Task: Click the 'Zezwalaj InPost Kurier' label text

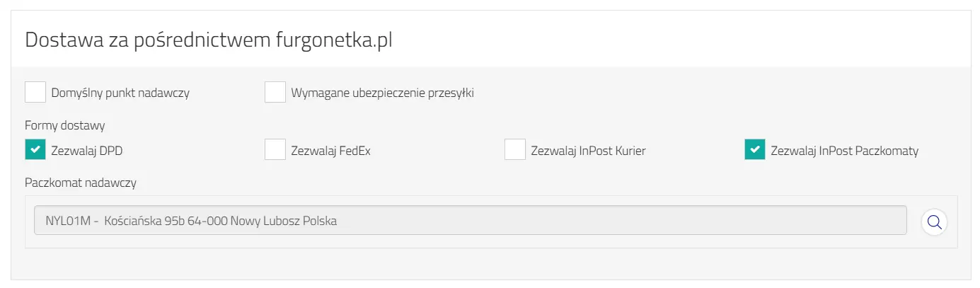Action: coord(589,151)
